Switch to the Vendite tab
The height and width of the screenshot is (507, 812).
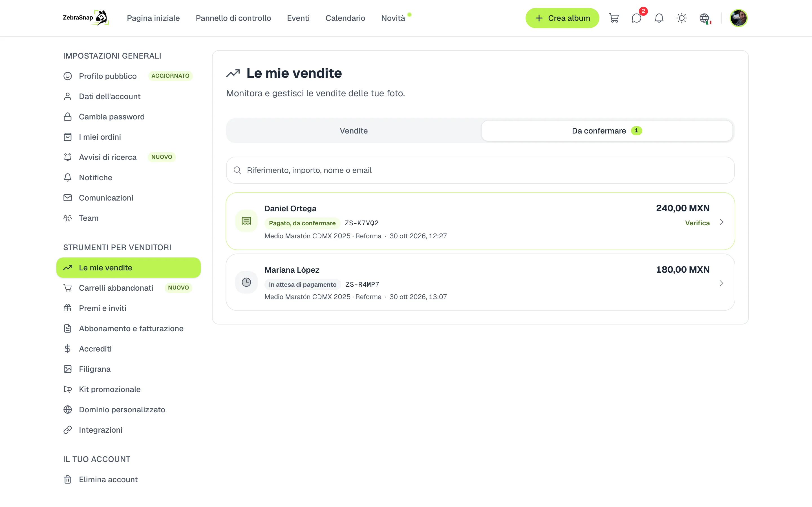click(x=354, y=131)
